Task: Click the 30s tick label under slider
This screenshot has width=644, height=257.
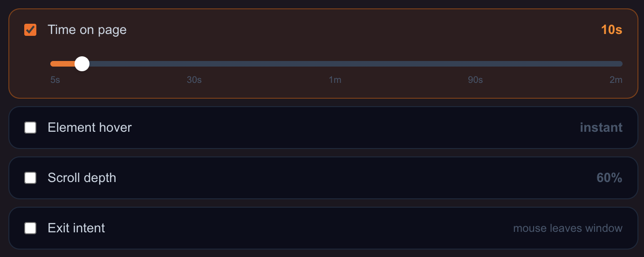Action: click(x=194, y=80)
